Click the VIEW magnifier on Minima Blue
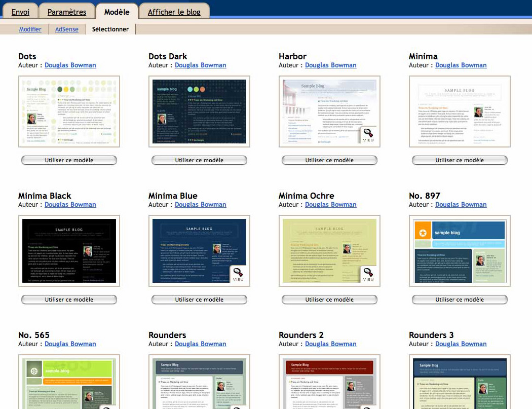Viewport: 532px width, 409px height. pyautogui.click(x=238, y=275)
